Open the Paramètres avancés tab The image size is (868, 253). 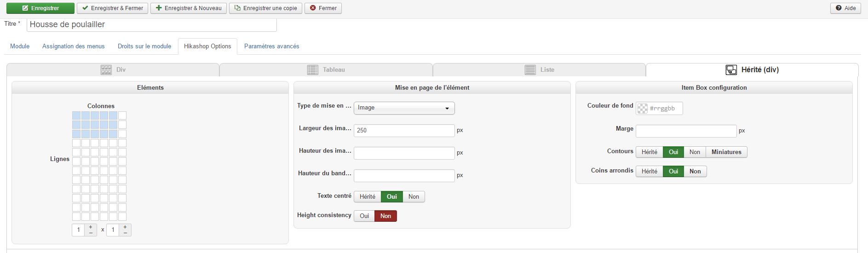click(271, 46)
